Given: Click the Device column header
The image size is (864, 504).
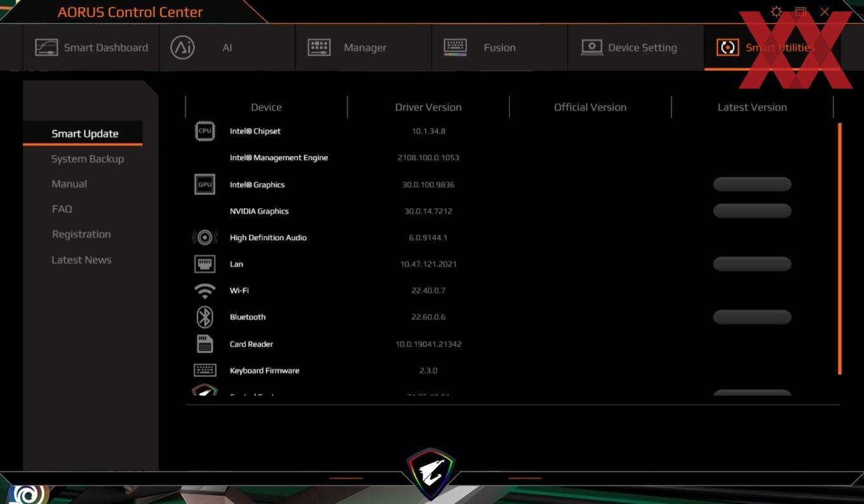Looking at the screenshot, I should click(x=266, y=107).
